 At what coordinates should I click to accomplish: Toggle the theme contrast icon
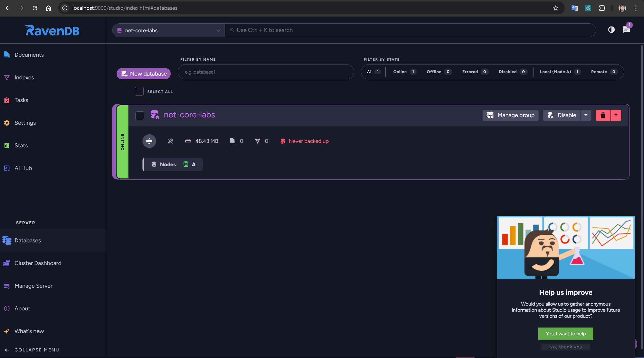click(x=611, y=30)
